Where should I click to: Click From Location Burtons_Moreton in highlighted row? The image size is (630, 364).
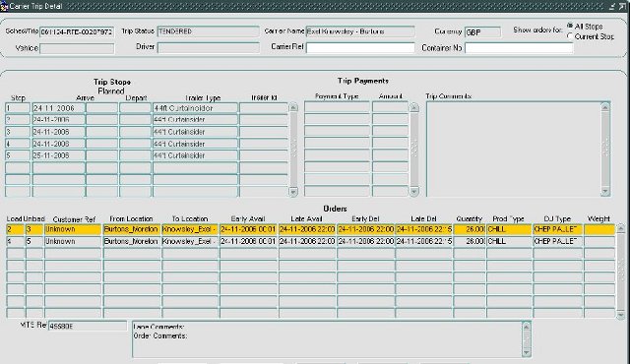tap(132, 229)
